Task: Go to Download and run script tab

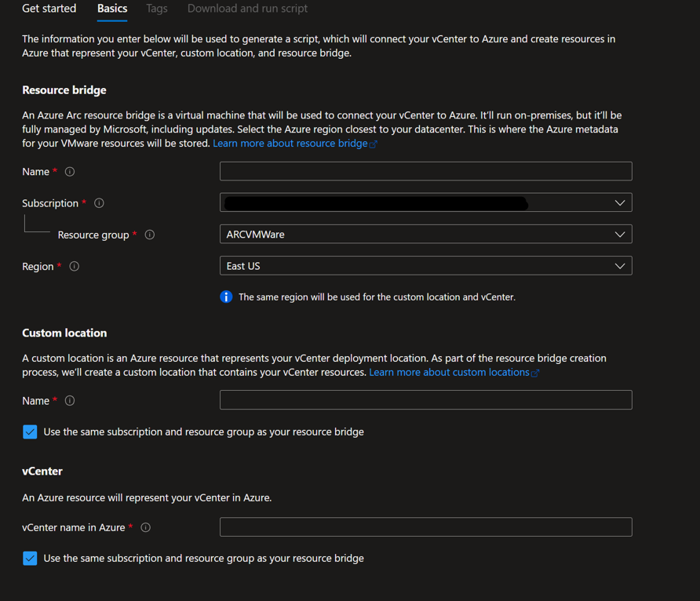Action: click(x=247, y=9)
